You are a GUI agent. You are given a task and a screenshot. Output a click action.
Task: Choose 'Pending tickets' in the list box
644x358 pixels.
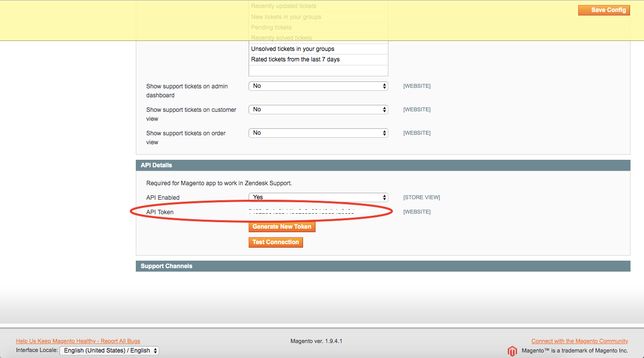tap(319, 27)
